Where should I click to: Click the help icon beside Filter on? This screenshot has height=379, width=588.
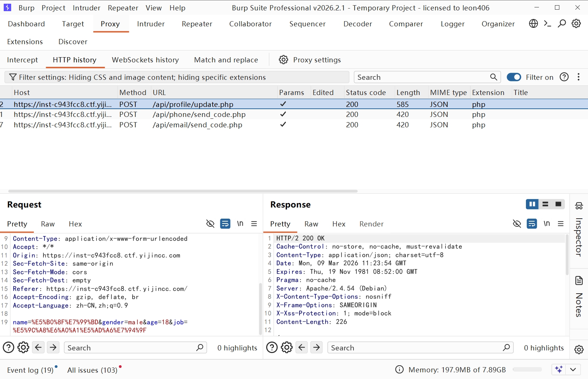click(564, 77)
